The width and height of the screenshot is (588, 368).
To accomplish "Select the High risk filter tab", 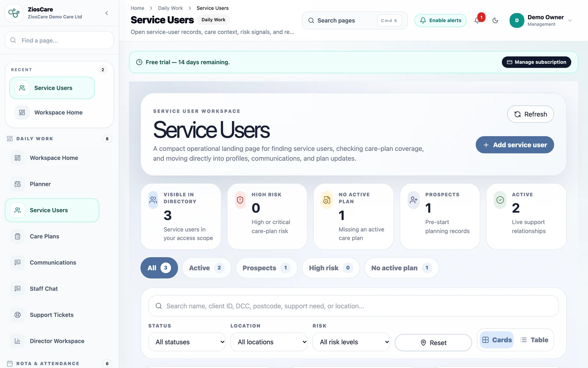I will pos(331,268).
